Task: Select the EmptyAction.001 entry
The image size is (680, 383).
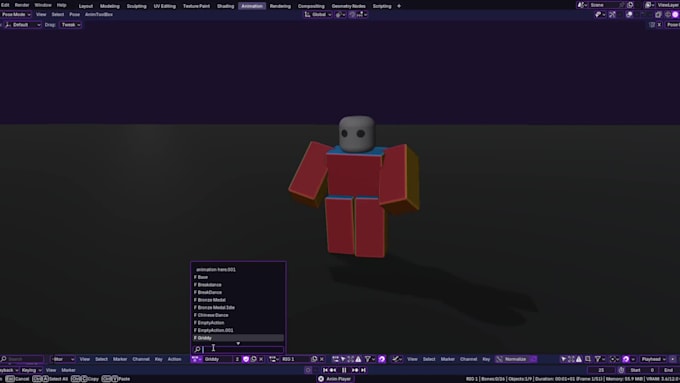Action: tap(238, 330)
